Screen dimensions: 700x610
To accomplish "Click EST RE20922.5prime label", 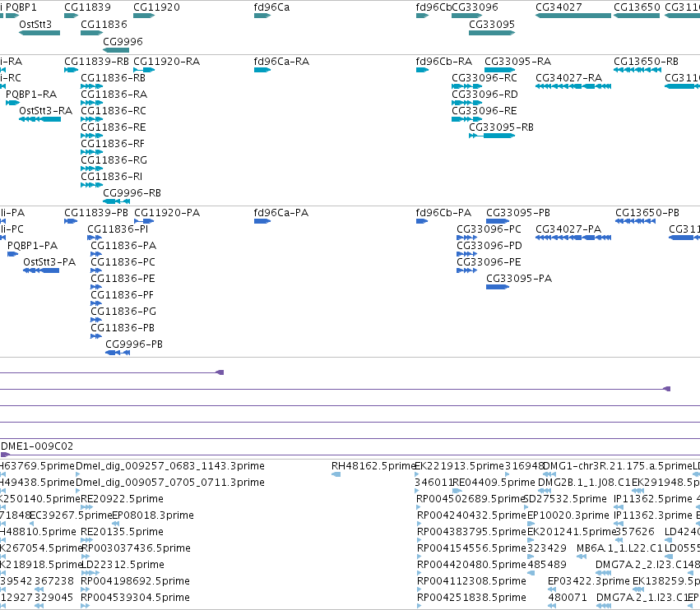I will pos(122,499).
